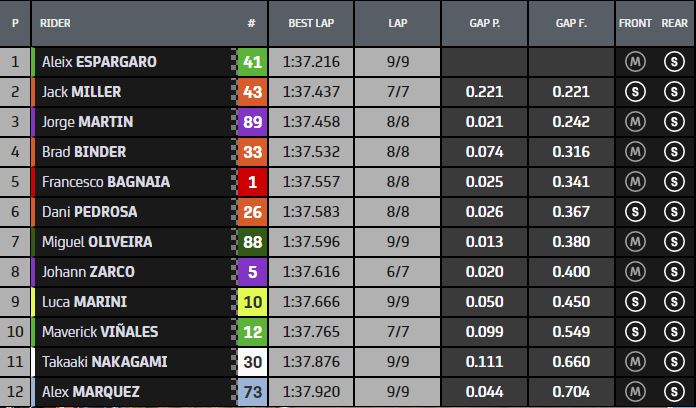
Task: Click Viñales' front soft tyre icon
Action: [x=634, y=332]
